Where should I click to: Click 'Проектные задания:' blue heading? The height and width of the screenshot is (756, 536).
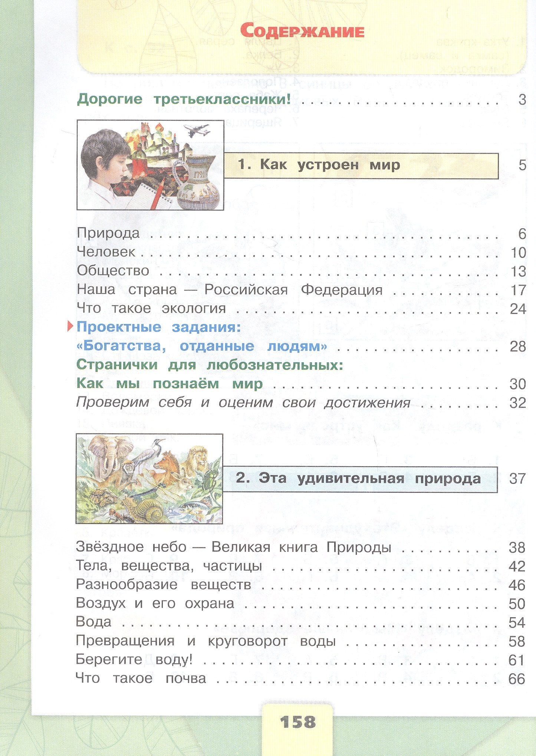tap(159, 327)
